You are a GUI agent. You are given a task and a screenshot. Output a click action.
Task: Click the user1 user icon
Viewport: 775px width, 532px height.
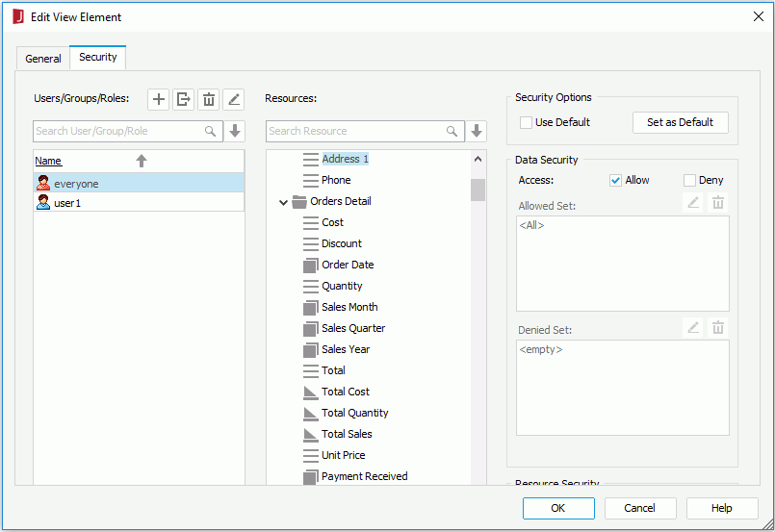43,202
